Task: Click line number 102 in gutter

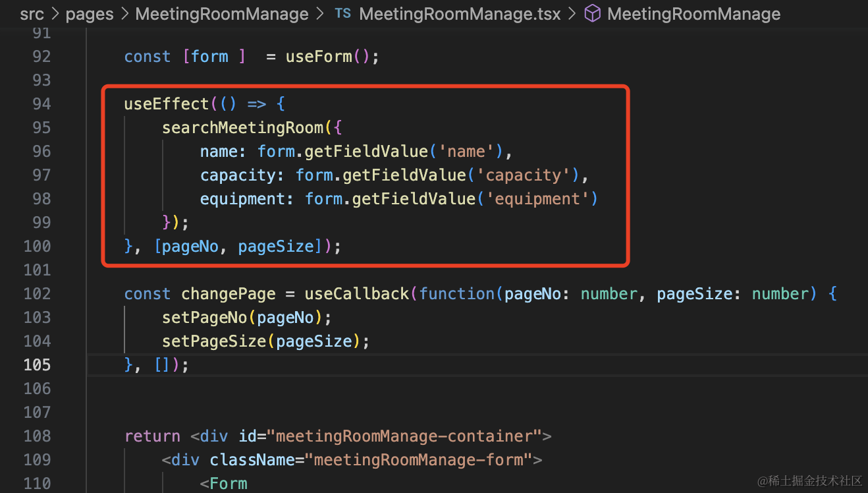Action: (x=36, y=293)
